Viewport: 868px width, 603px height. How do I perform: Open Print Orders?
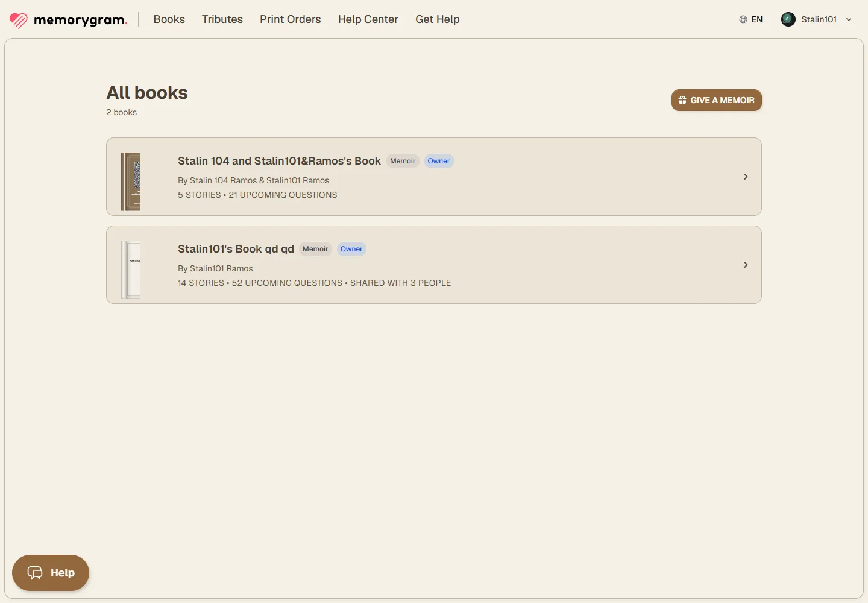click(291, 19)
